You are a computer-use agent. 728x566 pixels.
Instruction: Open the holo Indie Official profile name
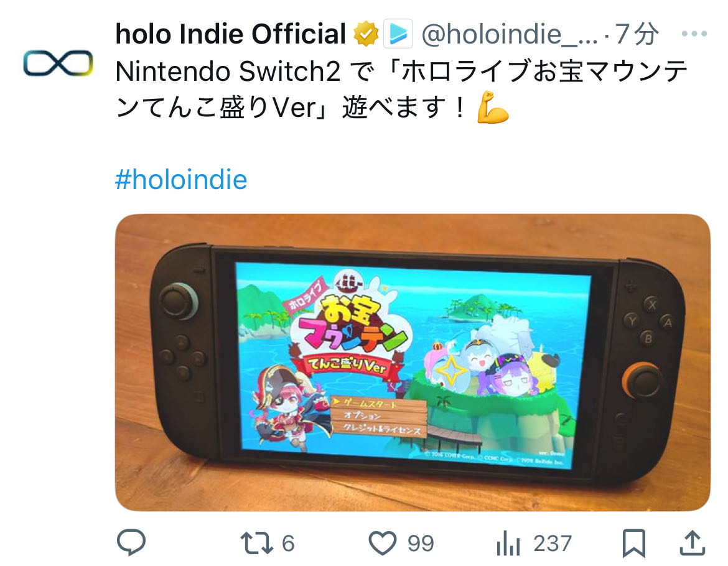[x=230, y=34]
